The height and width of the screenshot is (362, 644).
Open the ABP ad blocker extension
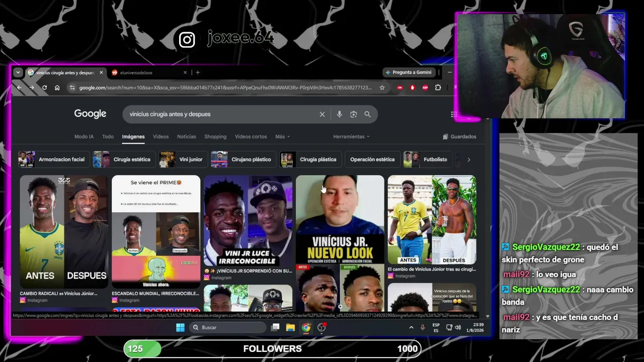425,87
